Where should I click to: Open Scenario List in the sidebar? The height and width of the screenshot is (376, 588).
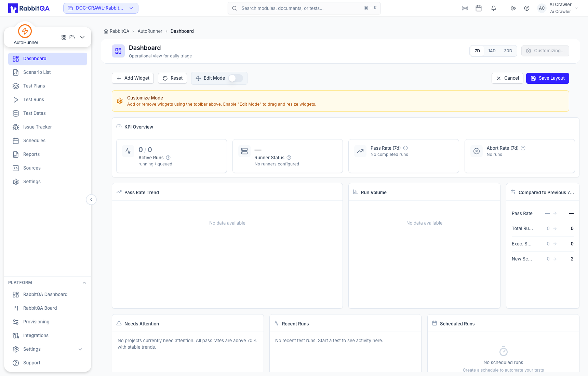tap(48, 72)
